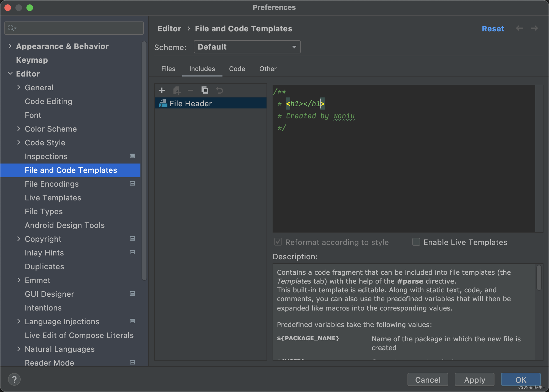The height and width of the screenshot is (392, 549).
Task: Select GUI Designer settings
Action: (x=49, y=294)
